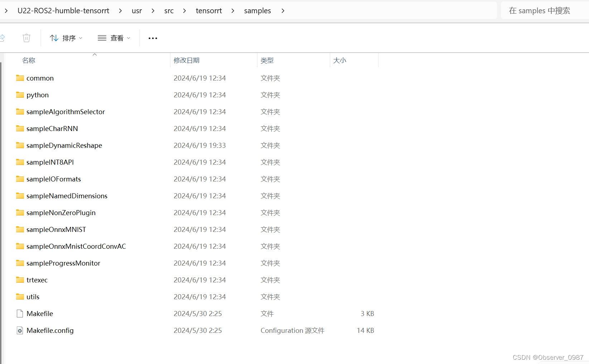Image resolution: width=589 pixels, height=364 pixels.
Task: Click the Makefile.config date 2024/5/30 2:25
Action: pos(198,330)
